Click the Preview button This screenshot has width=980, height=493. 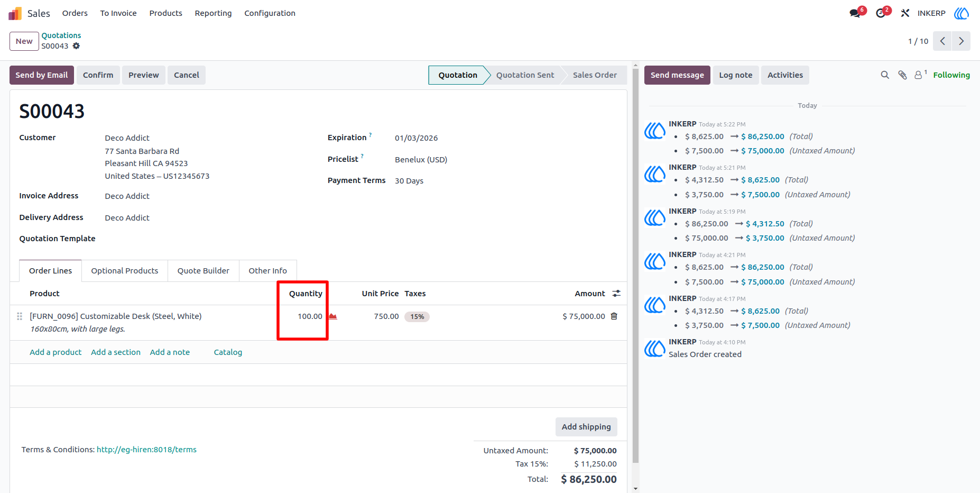pos(144,75)
